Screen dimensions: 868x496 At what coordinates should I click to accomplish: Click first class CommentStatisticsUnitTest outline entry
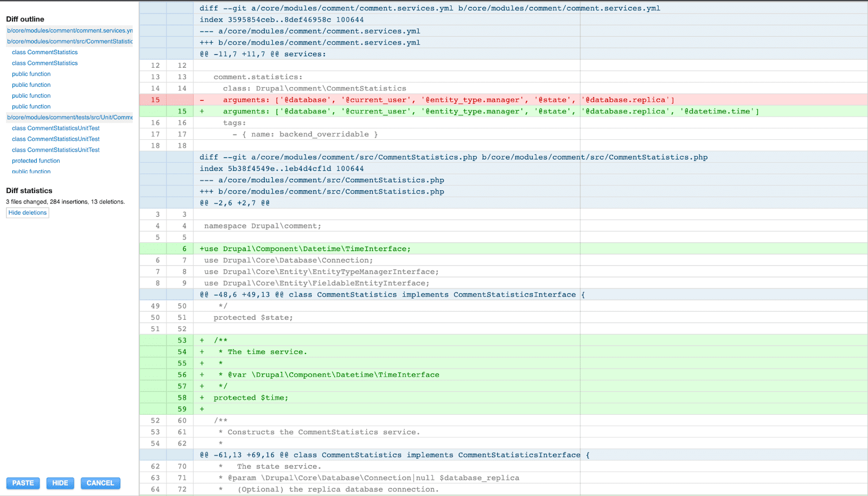tap(55, 128)
